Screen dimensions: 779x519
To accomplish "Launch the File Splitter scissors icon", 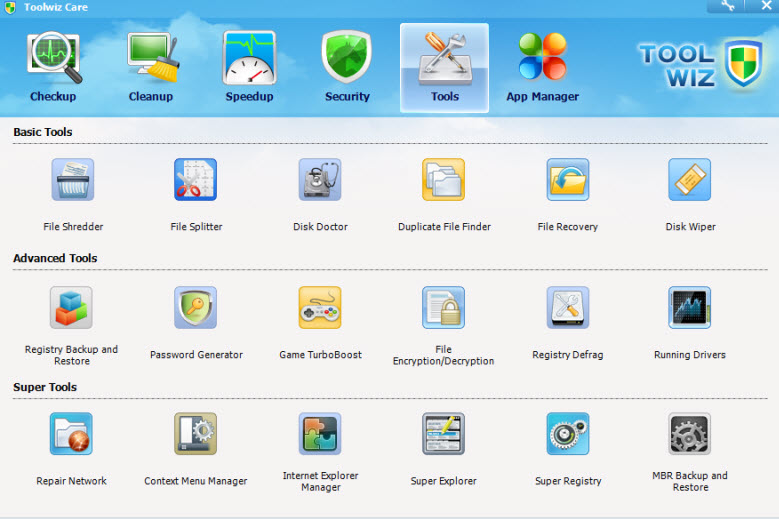I will tap(195, 179).
